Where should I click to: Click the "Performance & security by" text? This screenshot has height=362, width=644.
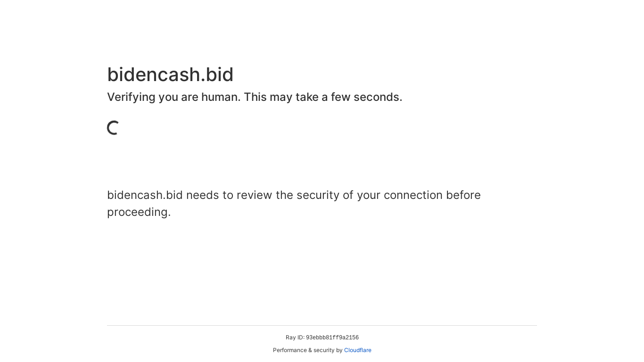pos(307,350)
